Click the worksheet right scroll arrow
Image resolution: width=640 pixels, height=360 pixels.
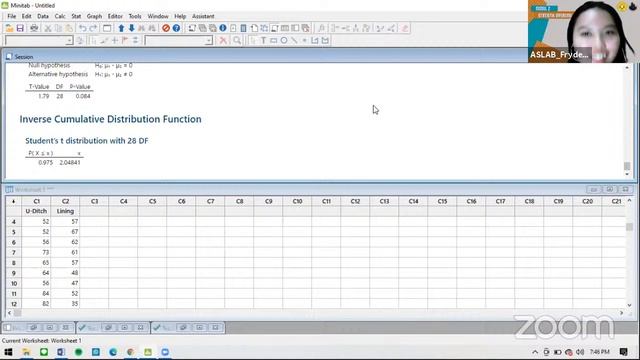[x=622, y=313]
